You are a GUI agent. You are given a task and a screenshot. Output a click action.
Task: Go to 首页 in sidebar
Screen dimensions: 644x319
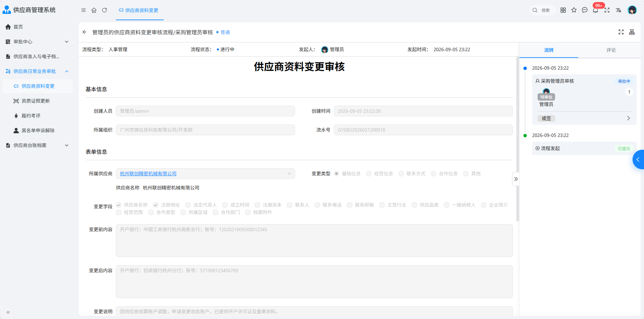pyautogui.click(x=38, y=27)
